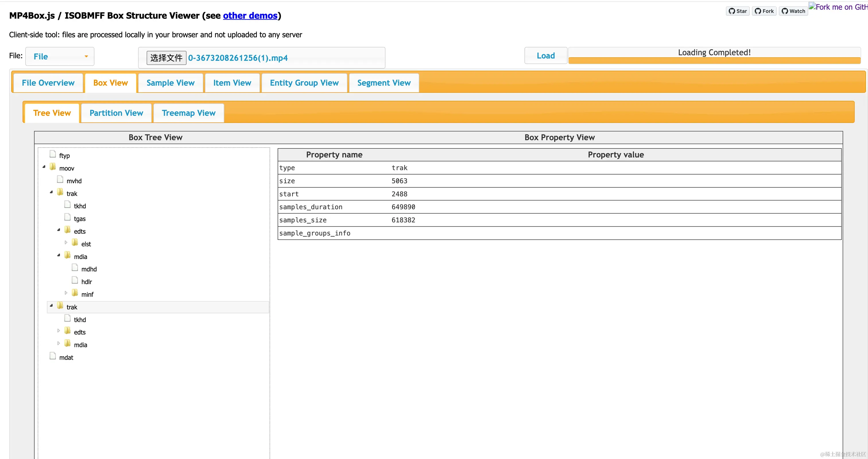Click samples_size value 618382
This screenshot has width=868, height=459.
403,220
